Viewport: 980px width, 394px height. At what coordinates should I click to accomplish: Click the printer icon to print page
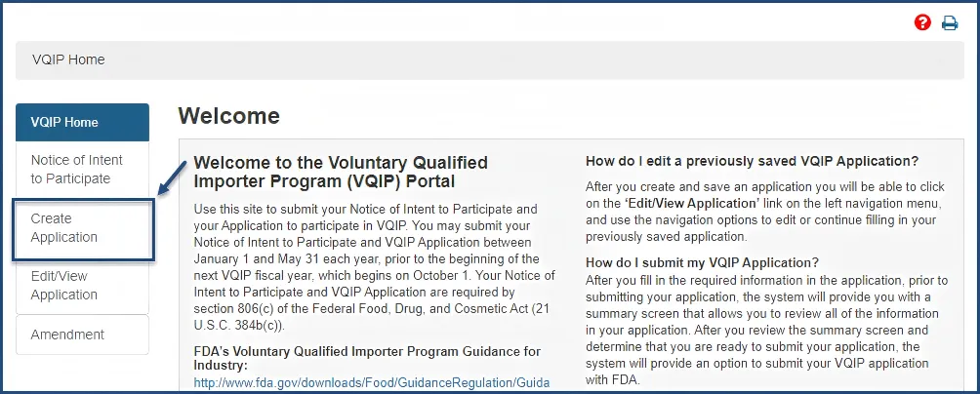[x=950, y=22]
